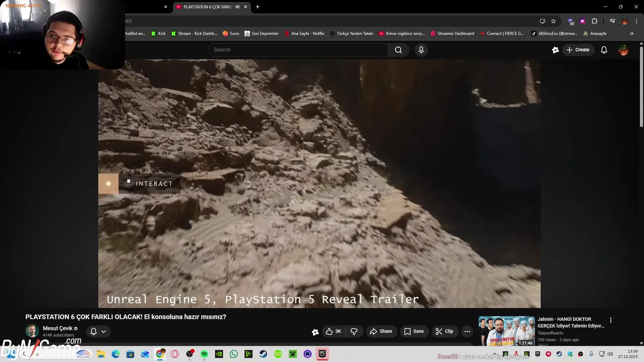Expand the notification preference chevron
The height and width of the screenshot is (362, 644).
point(104,331)
